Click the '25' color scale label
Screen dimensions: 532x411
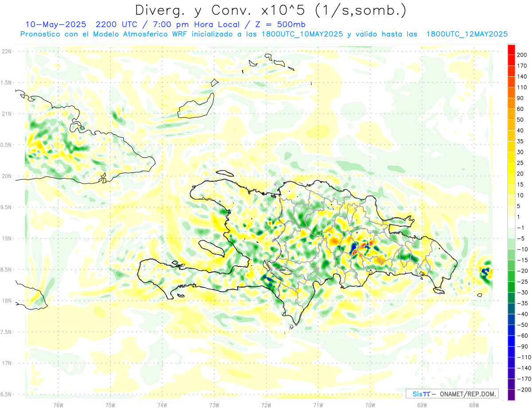click(x=521, y=163)
